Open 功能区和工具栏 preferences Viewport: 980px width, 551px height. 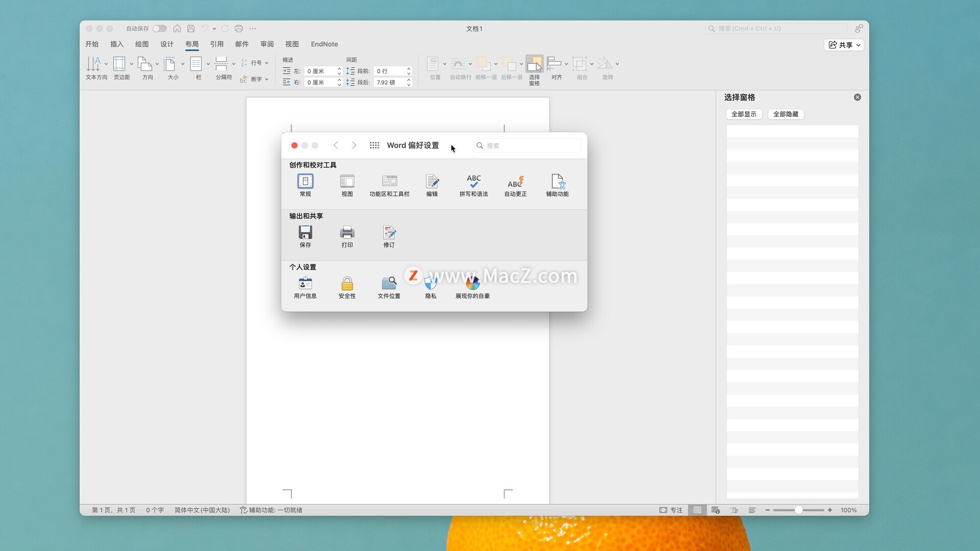point(389,185)
